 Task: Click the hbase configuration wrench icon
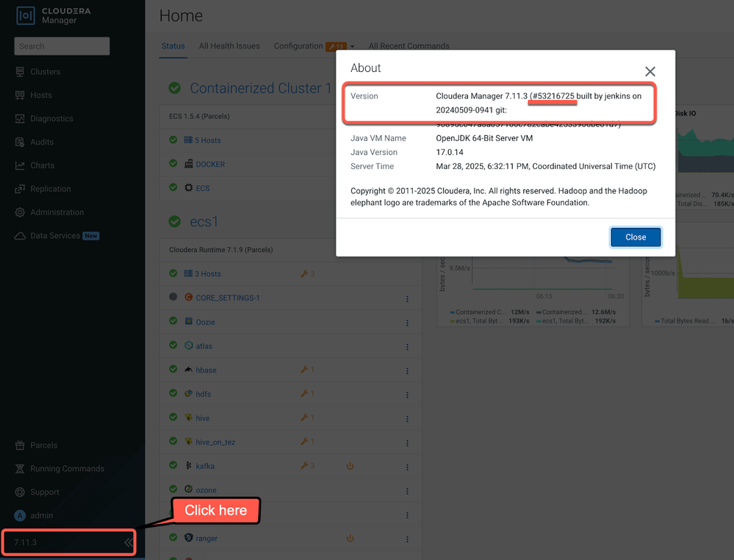(304, 370)
